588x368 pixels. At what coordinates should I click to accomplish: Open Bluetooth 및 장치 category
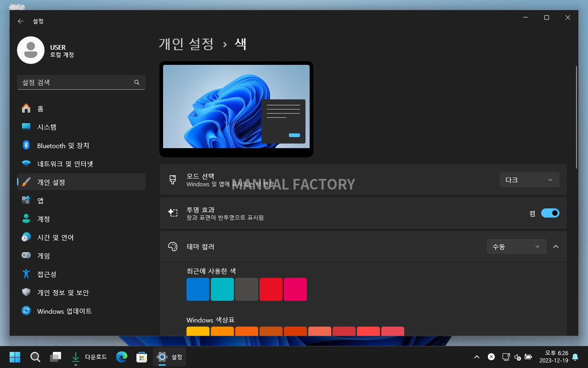click(81, 145)
